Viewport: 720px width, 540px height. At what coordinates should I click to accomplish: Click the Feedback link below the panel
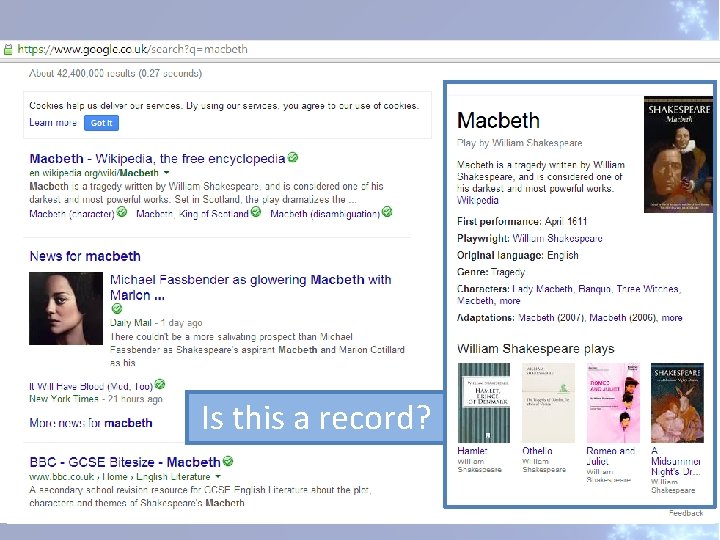click(x=686, y=513)
